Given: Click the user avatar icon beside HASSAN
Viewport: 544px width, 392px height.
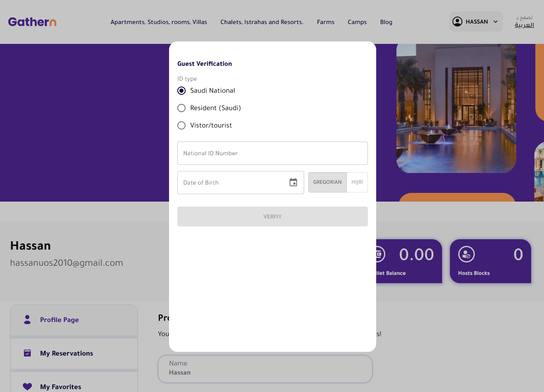Looking at the screenshot, I should coord(457,22).
